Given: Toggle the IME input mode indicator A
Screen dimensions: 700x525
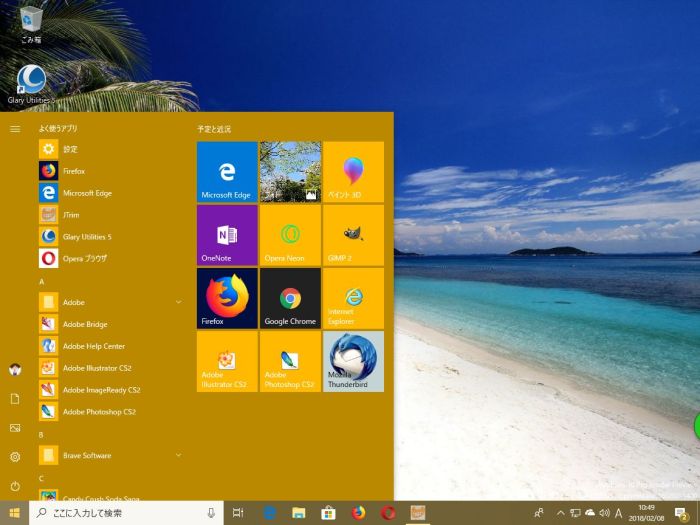Looking at the screenshot, I should click(619, 513).
